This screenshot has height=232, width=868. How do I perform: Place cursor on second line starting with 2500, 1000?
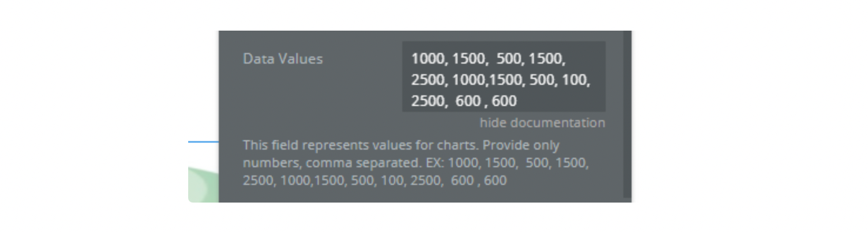tap(500, 80)
